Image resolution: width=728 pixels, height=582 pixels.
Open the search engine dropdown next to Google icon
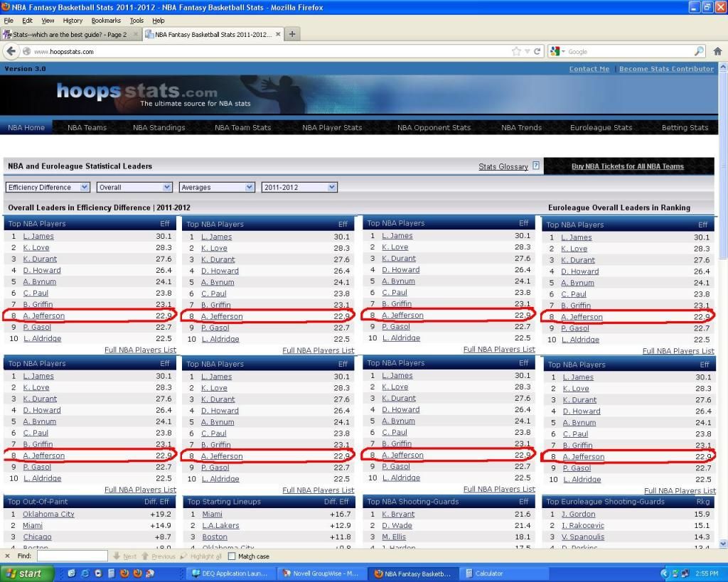tap(564, 51)
